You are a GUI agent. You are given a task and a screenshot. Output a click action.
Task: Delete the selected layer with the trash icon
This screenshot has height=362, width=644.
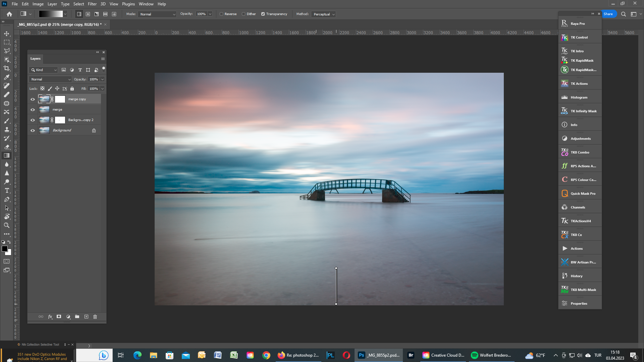pyautogui.click(x=95, y=316)
